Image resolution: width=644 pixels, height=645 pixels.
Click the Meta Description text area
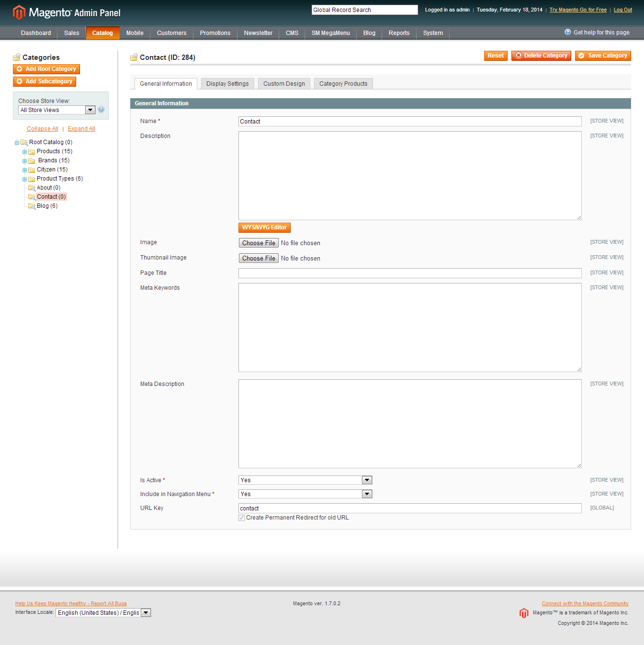coord(410,424)
